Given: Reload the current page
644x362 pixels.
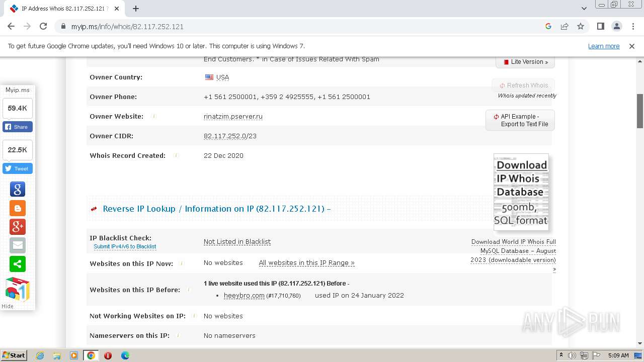Looking at the screenshot, I should 43,27.
